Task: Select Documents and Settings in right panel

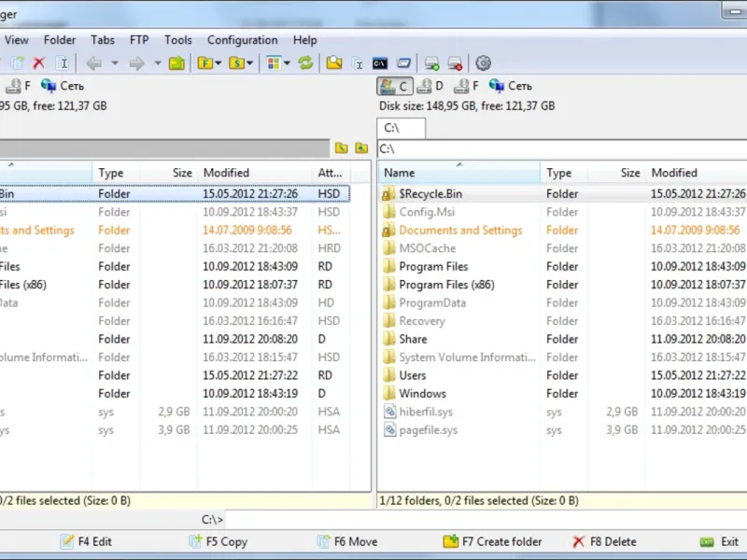Action: 460,231
